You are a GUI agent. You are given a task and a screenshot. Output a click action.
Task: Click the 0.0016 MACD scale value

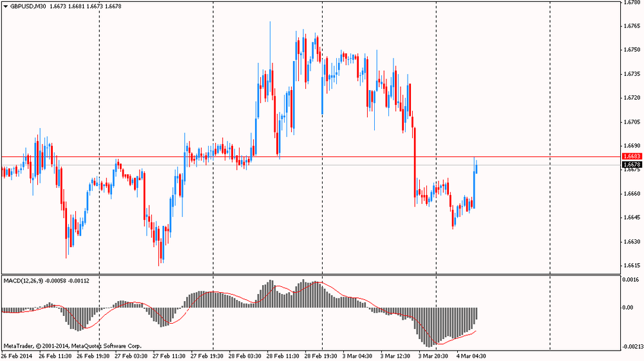coord(631,280)
